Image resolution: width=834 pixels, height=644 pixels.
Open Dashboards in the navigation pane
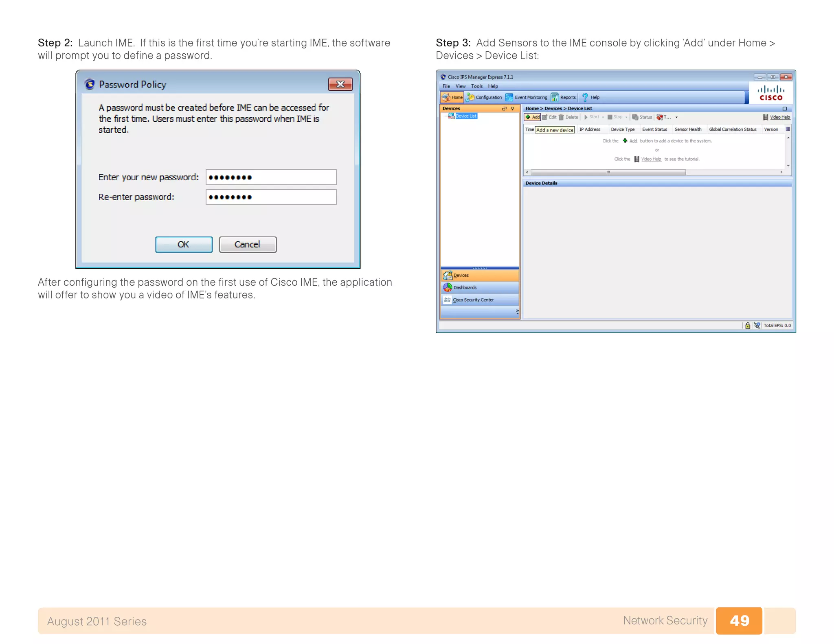480,287
